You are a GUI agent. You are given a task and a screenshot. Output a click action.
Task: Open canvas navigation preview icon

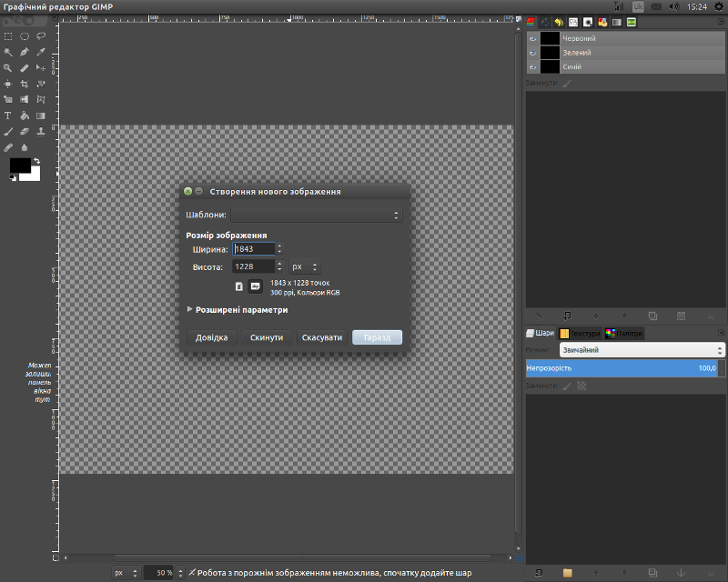coord(519,557)
